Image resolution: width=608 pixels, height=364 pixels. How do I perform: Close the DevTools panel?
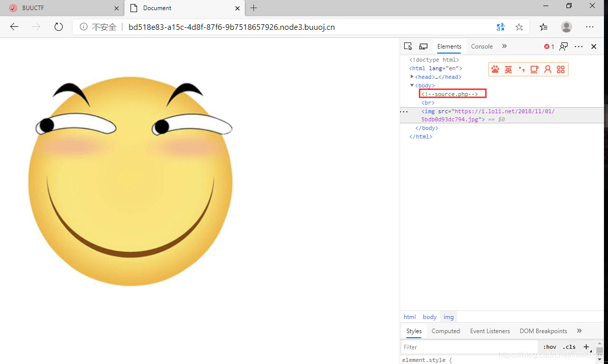[x=594, y=47]
